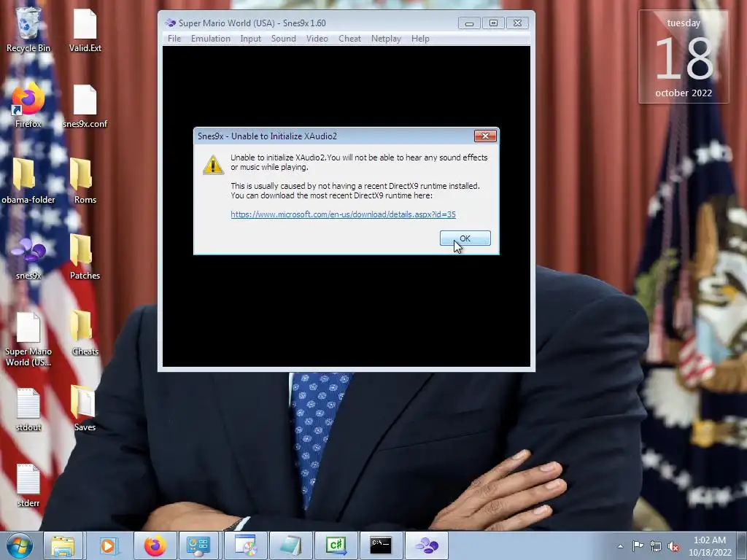
Task: Open the Netplay menu
Action: (386, 39)
